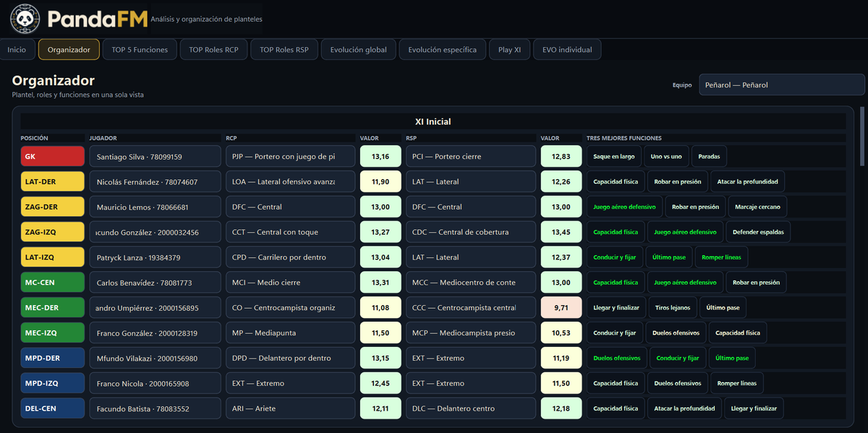Open the Carlos Benavídez player selector
The width and height of the screenshot is (868, 433).
tap(155, 283)
